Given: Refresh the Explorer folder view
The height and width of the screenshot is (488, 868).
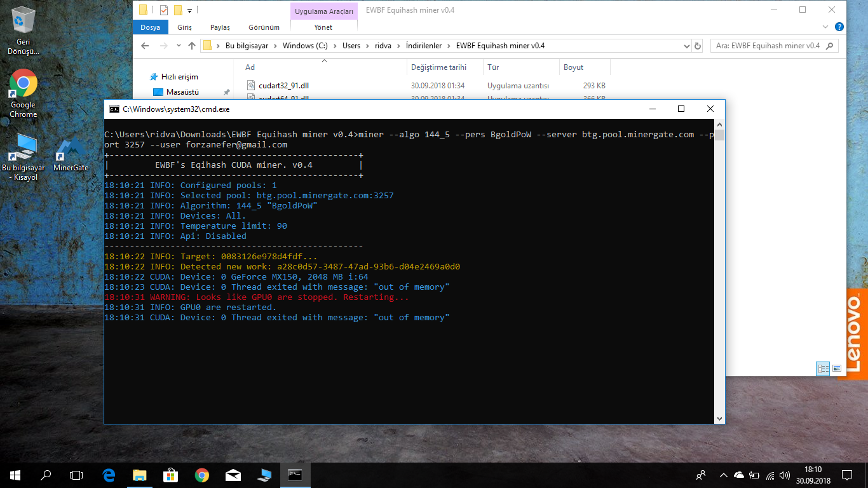Looking at the screenshot, I should [x=698, y=46].
